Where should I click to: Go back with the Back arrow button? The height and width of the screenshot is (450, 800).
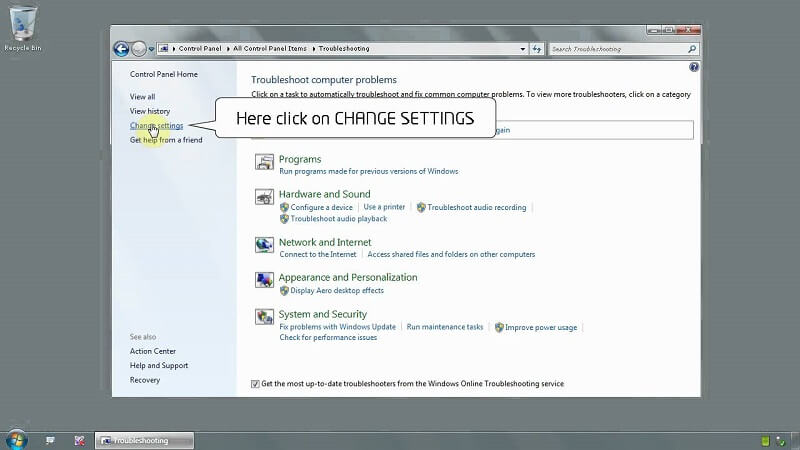121,49
